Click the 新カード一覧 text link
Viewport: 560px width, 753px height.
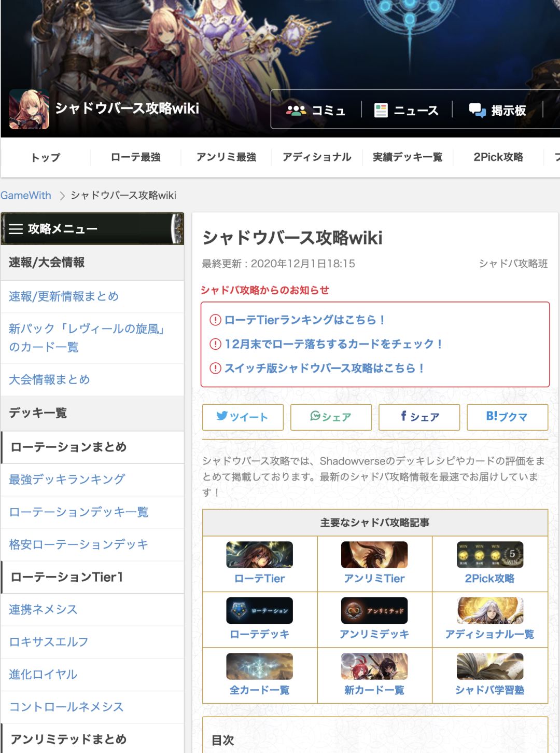click(x=374, y=690)
